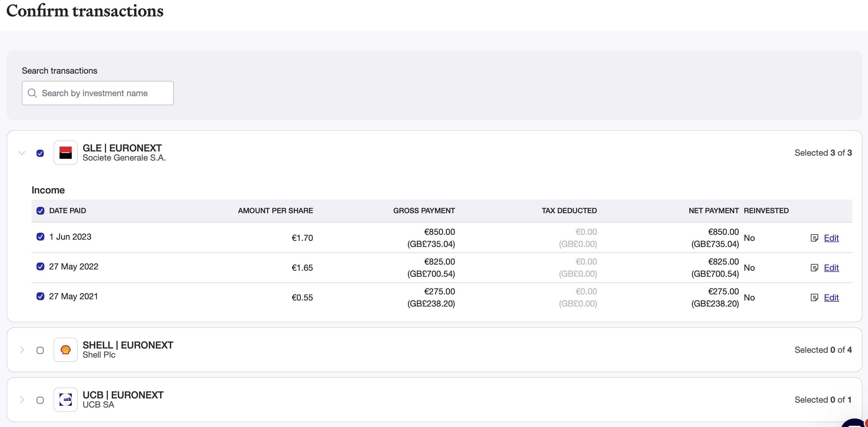This screenshot has height=427, width=868.
Task: Click the note icon for 1 Jun 2023 row
Action: coord(814,238)
